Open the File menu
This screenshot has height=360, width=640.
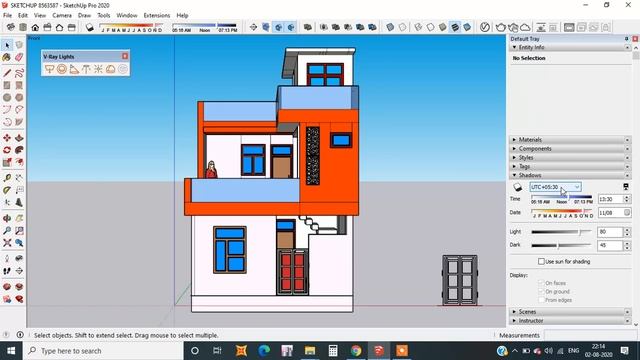pos(7,16)
